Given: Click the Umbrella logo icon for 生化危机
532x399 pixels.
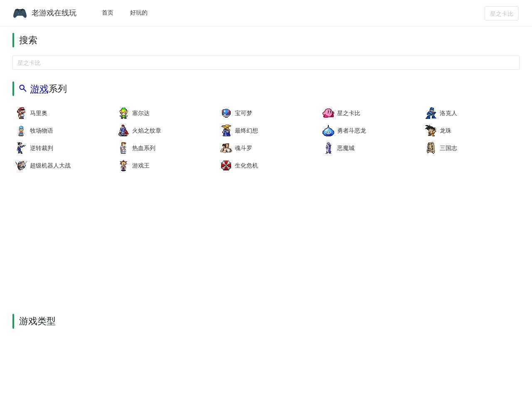Looking at the screenshot, I should click(x=226, y=165).
